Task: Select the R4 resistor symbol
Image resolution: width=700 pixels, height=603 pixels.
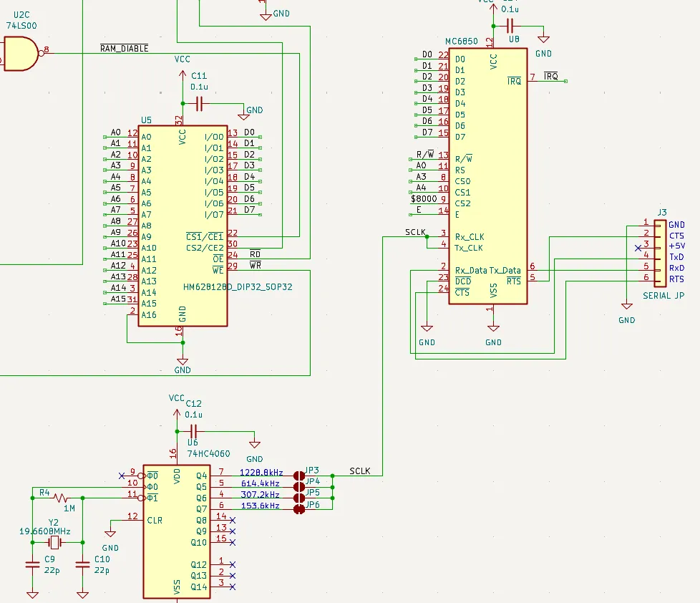Action: (61, 498)
